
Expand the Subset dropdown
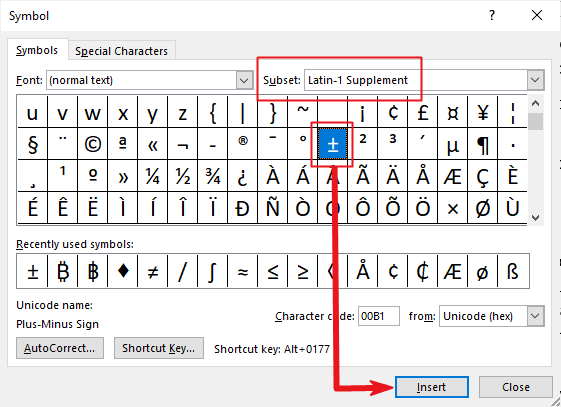[535, 80]
